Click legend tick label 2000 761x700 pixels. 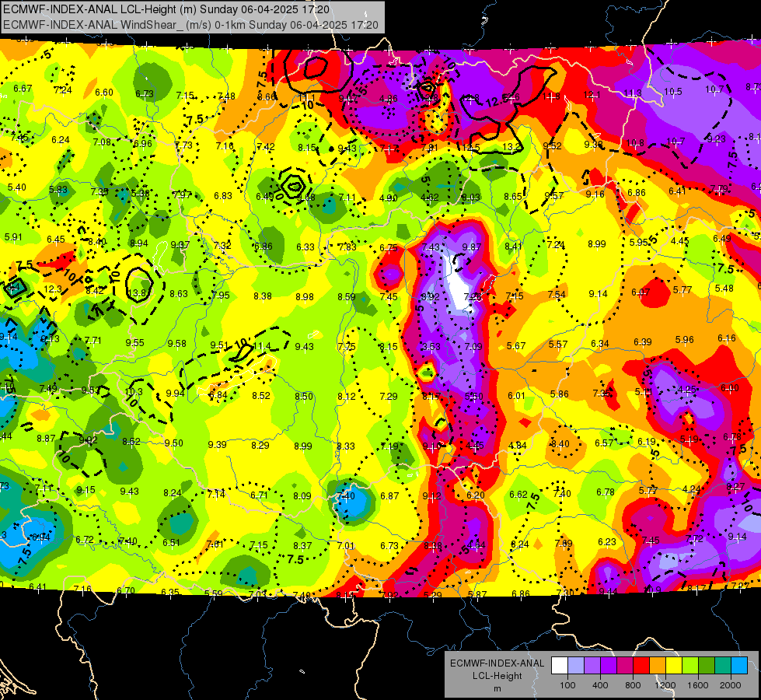[x=731, y=685]
